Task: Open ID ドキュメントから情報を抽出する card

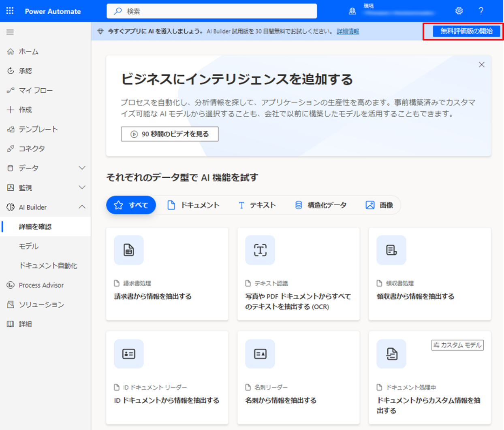Action: 167,378
